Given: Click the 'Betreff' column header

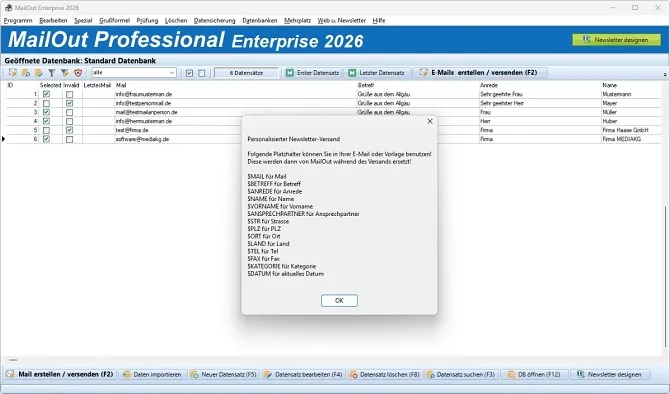Looking at the screenshot, I should (366, 85).
